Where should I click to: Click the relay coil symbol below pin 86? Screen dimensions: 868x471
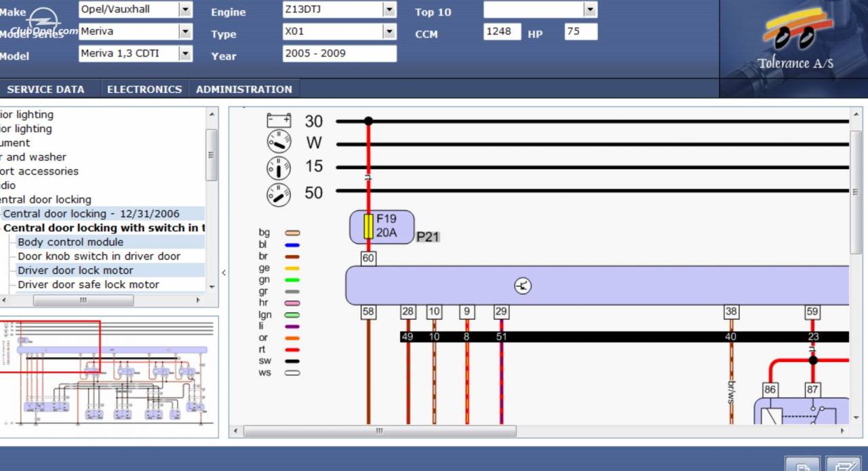(772, 415)
